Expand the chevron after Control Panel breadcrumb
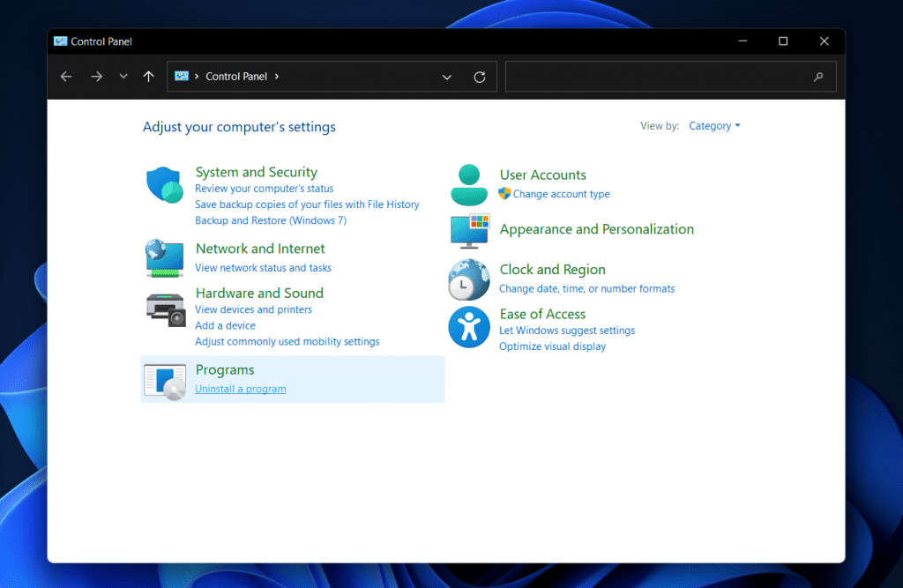Screen dimensions: 903x588 pos(277,77)
